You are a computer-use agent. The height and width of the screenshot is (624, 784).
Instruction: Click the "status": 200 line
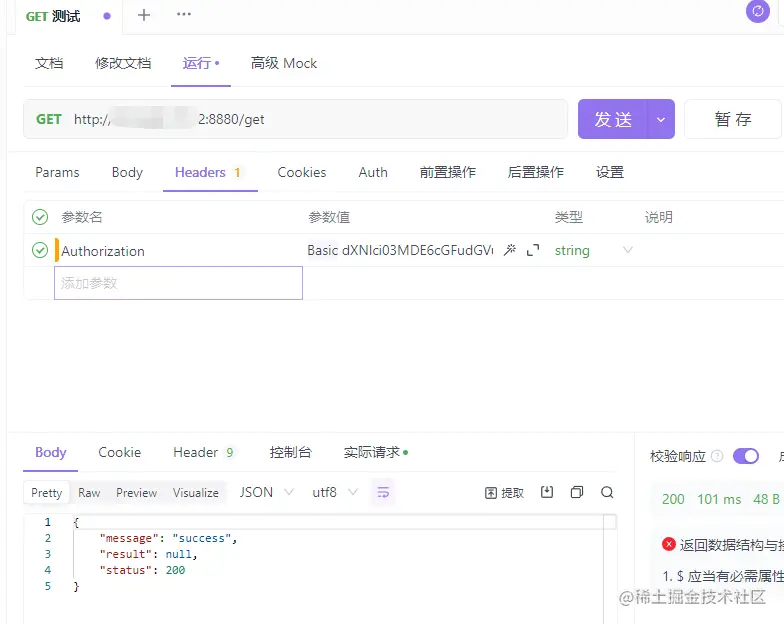click(x=142, y=570)
